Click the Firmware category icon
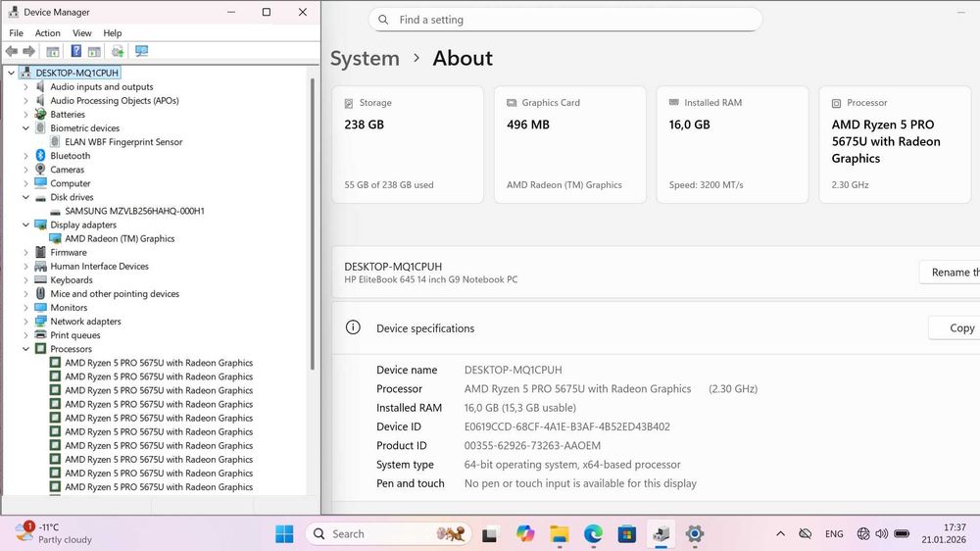Image resolution: width=980 pixels, height=551 pixels. (x=40, y=252)
